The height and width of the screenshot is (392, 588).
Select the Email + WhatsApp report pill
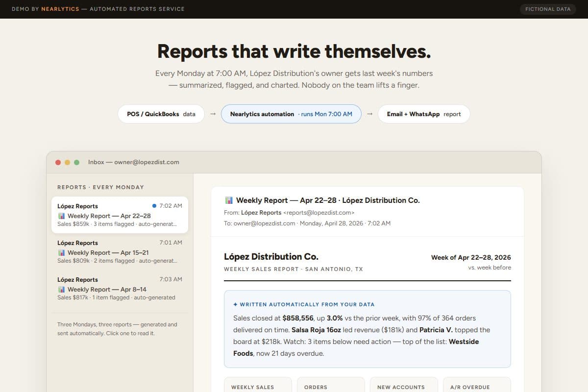424,114
